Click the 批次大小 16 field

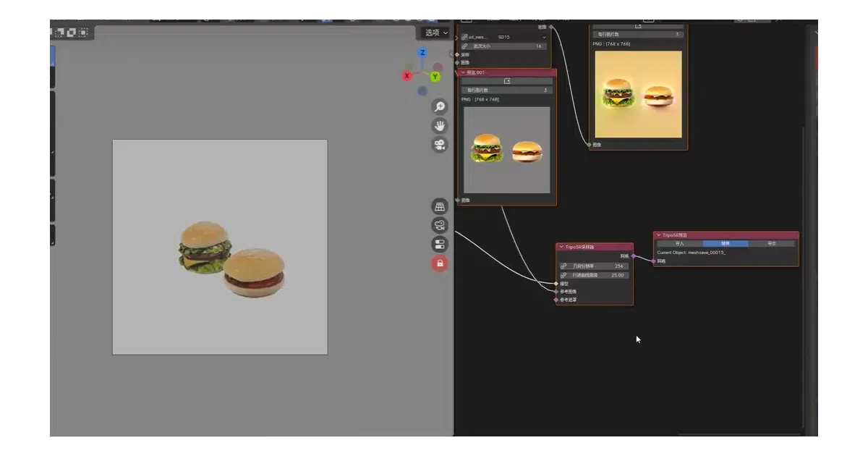508,46
